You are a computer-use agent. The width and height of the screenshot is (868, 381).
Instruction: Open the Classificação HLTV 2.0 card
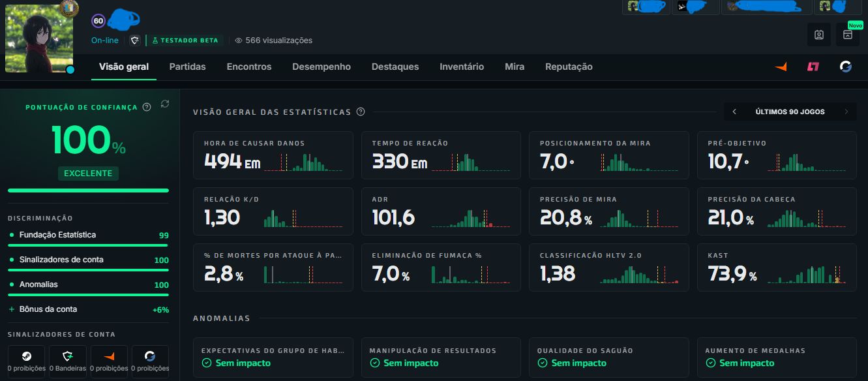click(x=609, y=267)
